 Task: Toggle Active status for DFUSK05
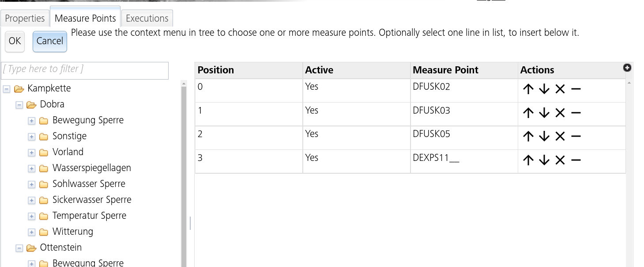click(312, 133)
